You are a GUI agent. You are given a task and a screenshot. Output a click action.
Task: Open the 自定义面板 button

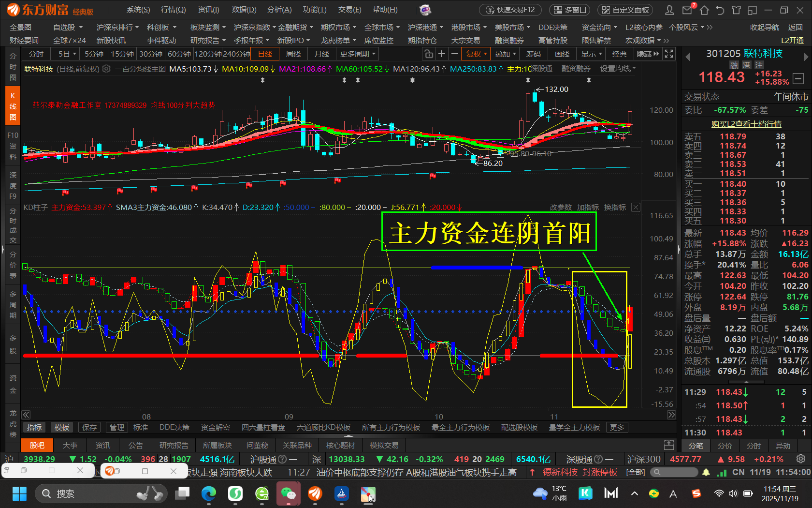(625, 10)
